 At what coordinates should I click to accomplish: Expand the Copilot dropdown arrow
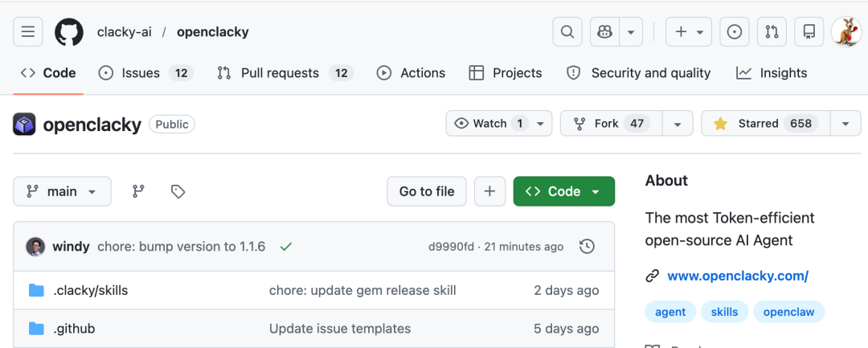pos(631,32)
